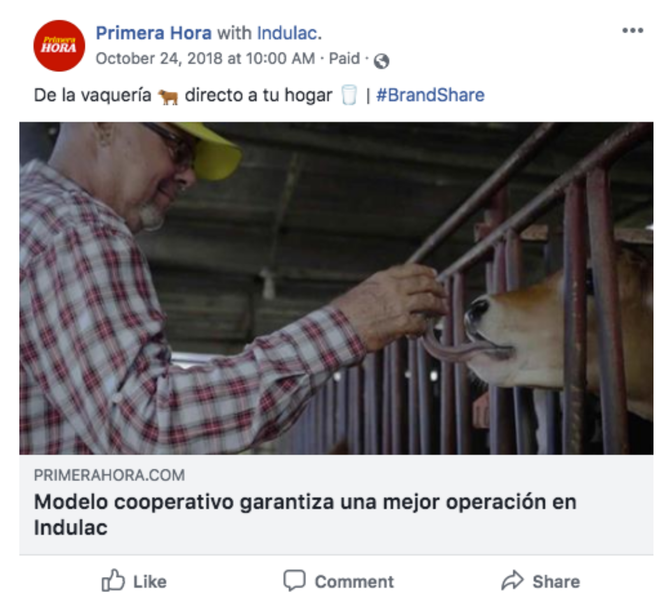
Task: Click the Paid label
Action: tap(344, 58)
